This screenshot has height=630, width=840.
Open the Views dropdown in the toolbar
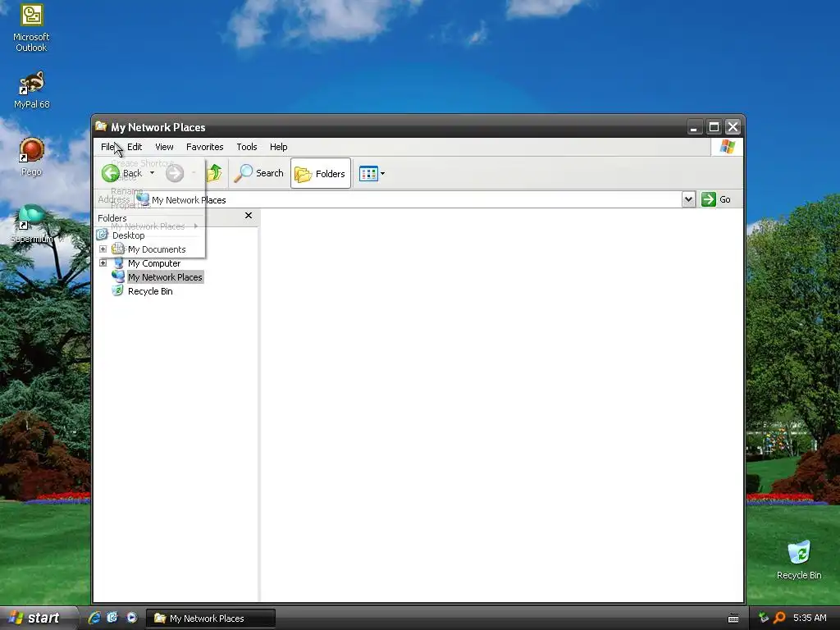[372, 174]
